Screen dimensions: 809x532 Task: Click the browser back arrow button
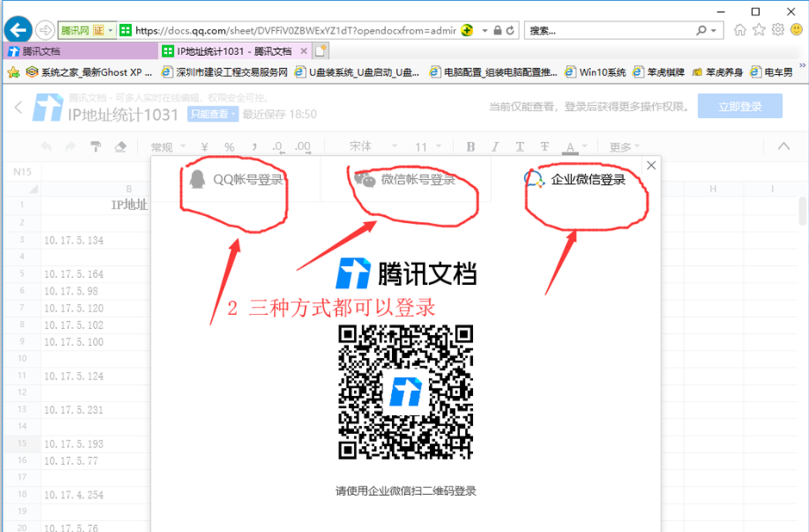point(18,30)
